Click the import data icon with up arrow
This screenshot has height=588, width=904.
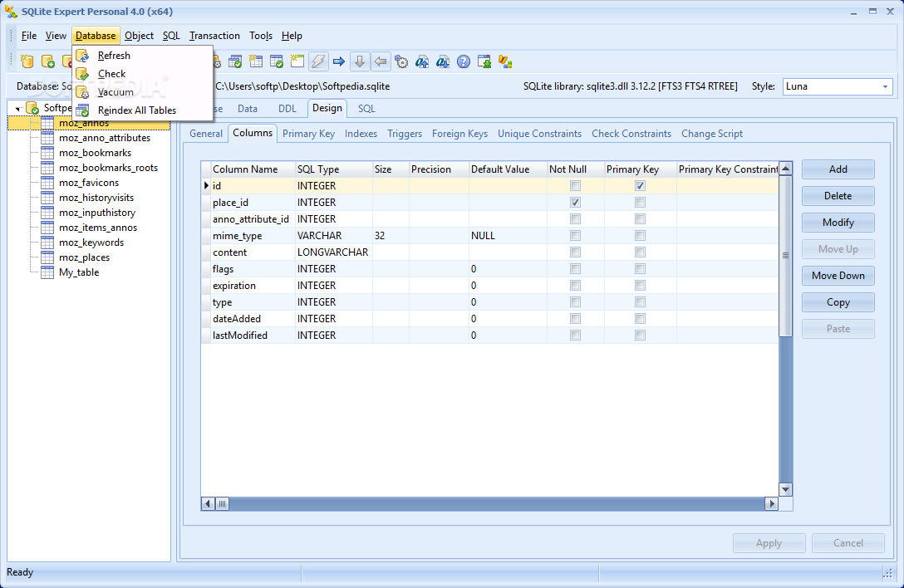(422, 61)
